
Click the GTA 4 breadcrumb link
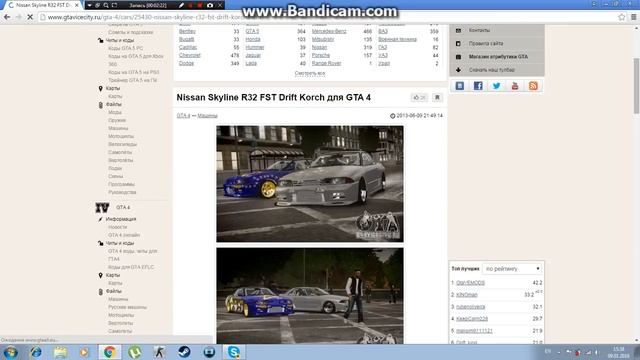(183, 116)
